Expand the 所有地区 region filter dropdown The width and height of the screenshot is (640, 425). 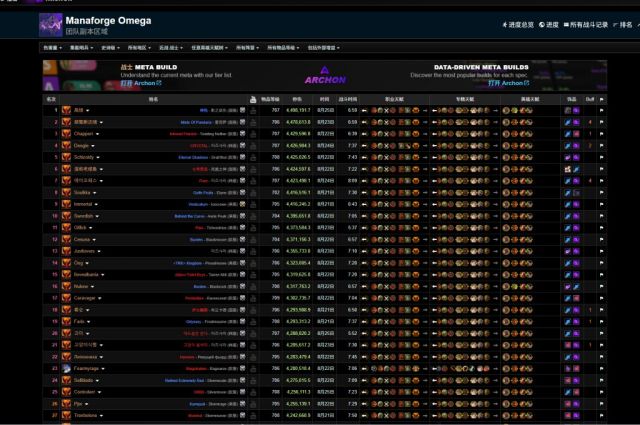point(136,47)
